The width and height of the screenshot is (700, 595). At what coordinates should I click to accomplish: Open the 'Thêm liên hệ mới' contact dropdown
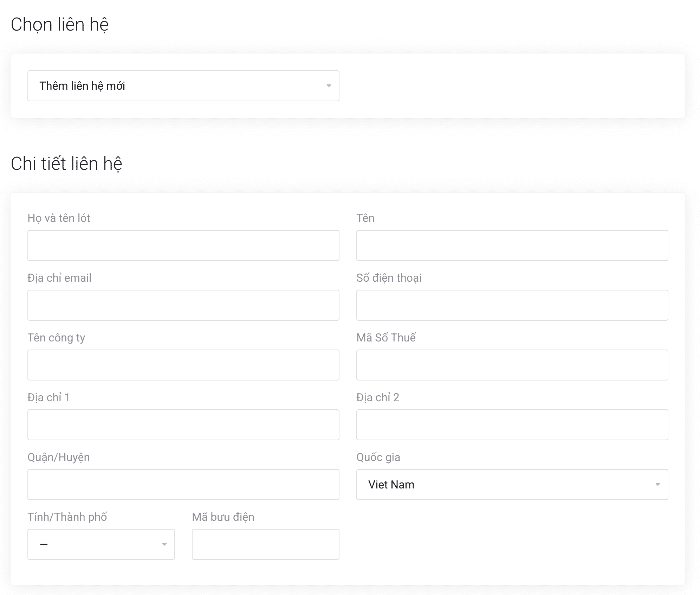[x=183, y=86]
